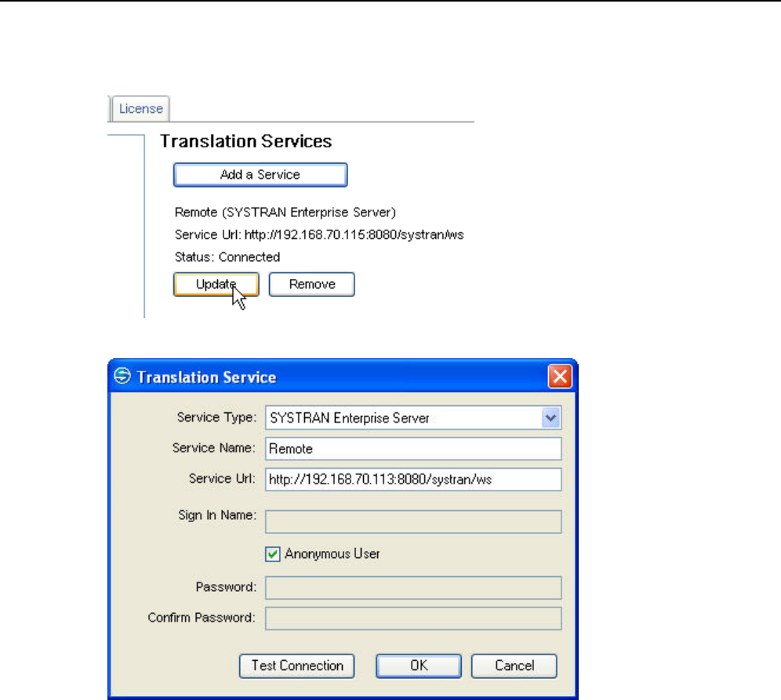Click the Confirm Password field
This screenshot has height=700, width=781.
(413, 618)
